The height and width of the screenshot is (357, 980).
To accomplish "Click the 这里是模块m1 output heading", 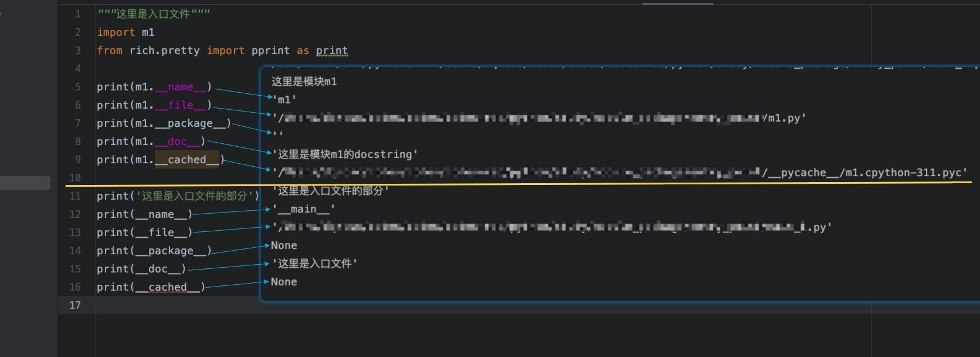I will tap(304, 82).
